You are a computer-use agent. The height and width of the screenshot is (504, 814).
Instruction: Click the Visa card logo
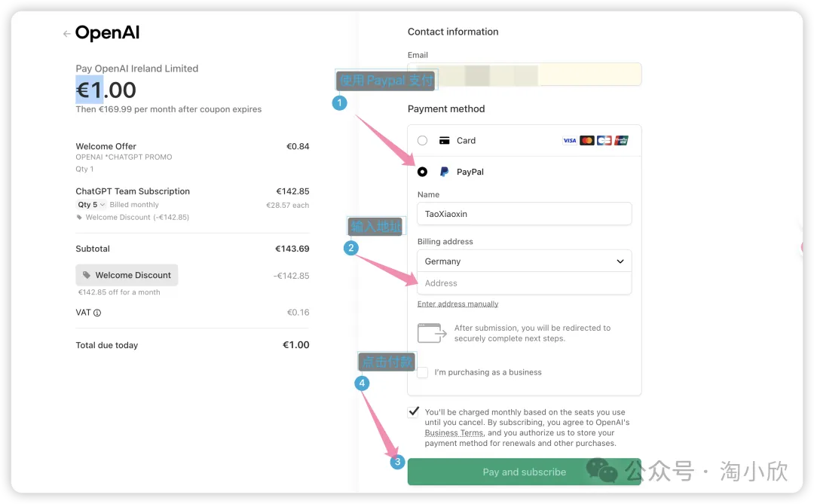pyautogui.click(x=570, y=141)
